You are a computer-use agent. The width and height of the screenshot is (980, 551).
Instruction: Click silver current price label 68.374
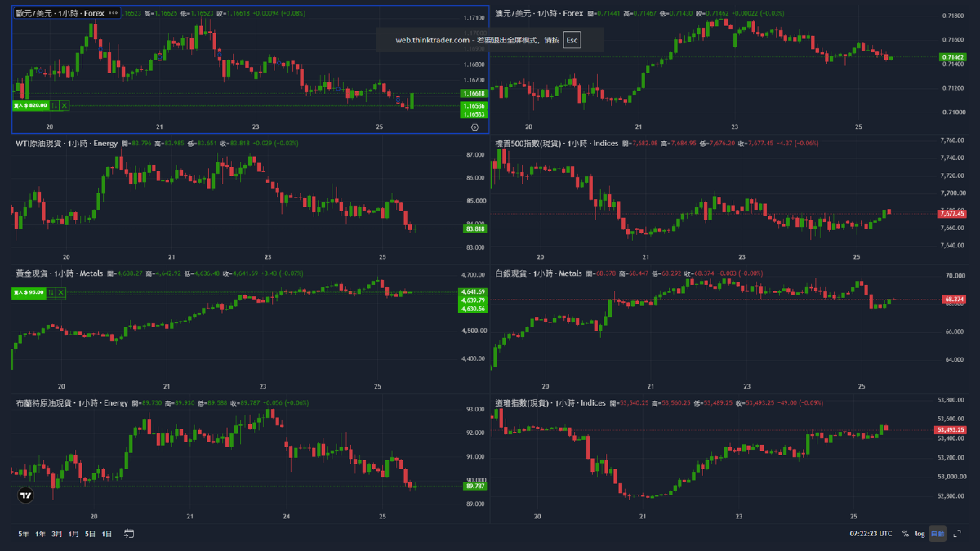[954, 300]
